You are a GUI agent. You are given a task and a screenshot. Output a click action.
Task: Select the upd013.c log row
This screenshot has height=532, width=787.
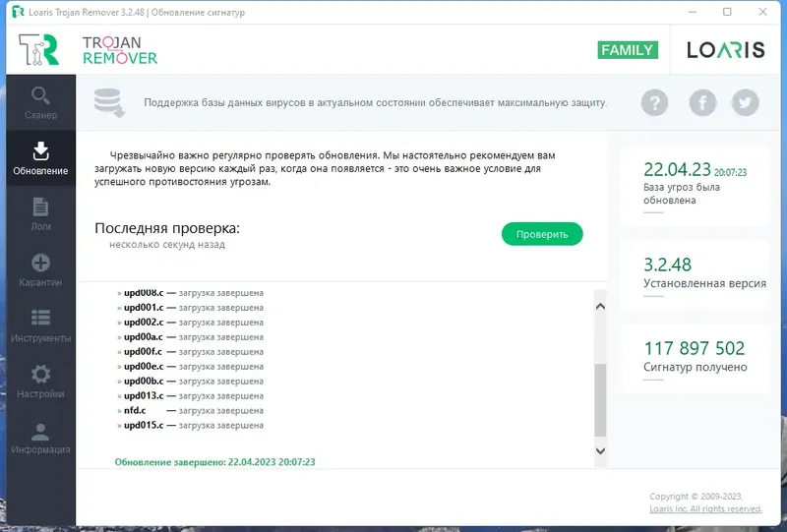click(x=190, y=395)
